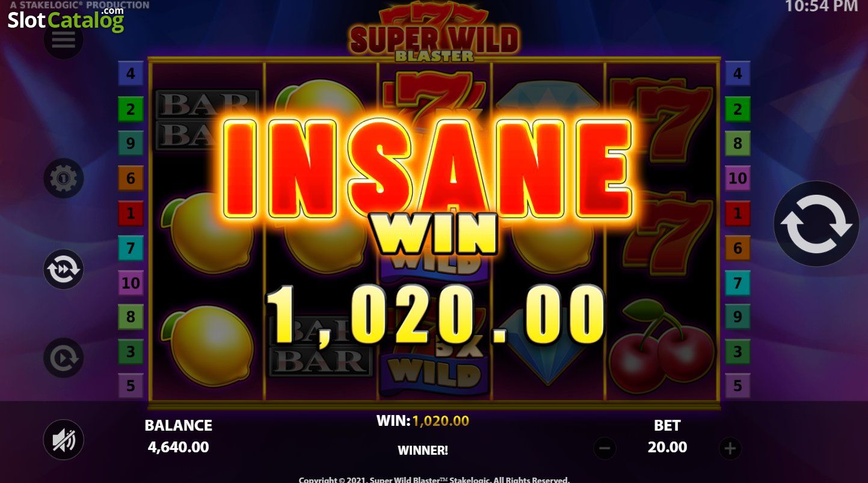Screen dimensions: 868x483
Task: Increase the bet with plus button
Action: tap(730, 448)
